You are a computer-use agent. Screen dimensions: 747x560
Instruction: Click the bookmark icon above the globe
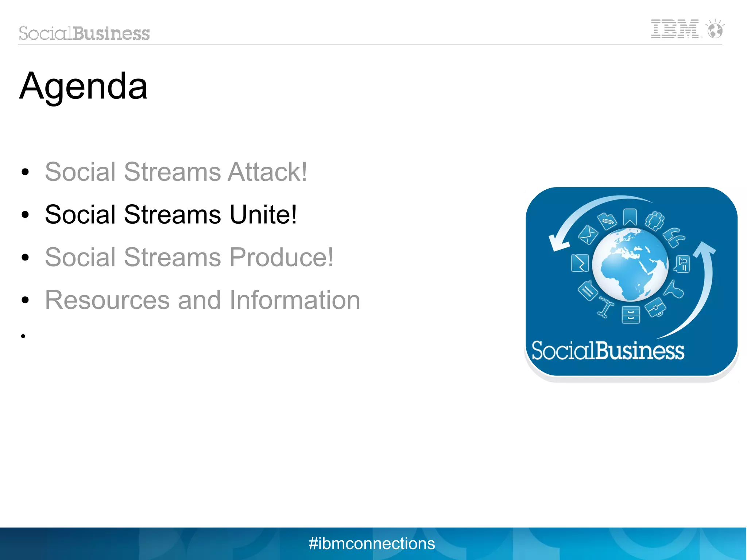point(630,217)
